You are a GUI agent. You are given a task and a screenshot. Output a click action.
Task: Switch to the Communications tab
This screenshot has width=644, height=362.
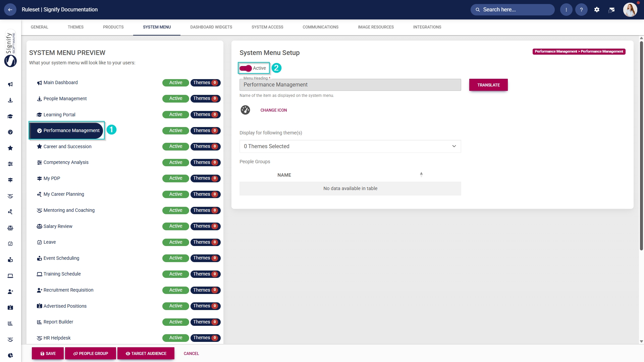[x=320, y=27]
